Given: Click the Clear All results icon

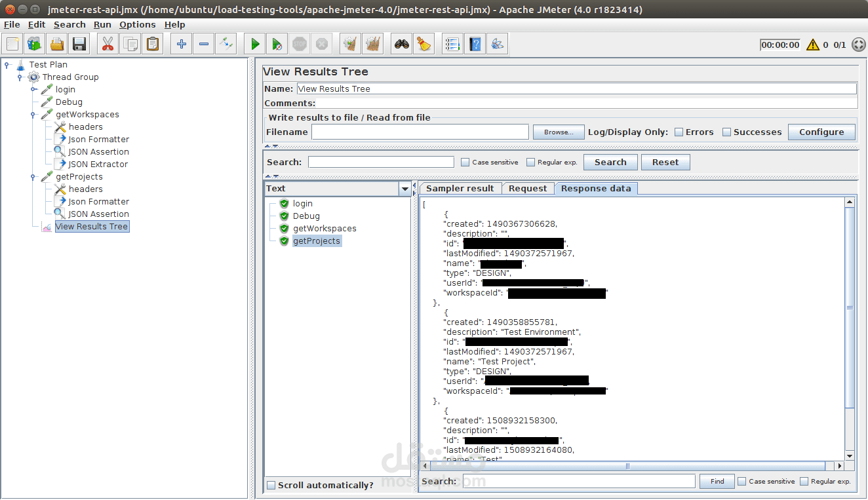Looking at the screenshot, I should coord(373,44).
